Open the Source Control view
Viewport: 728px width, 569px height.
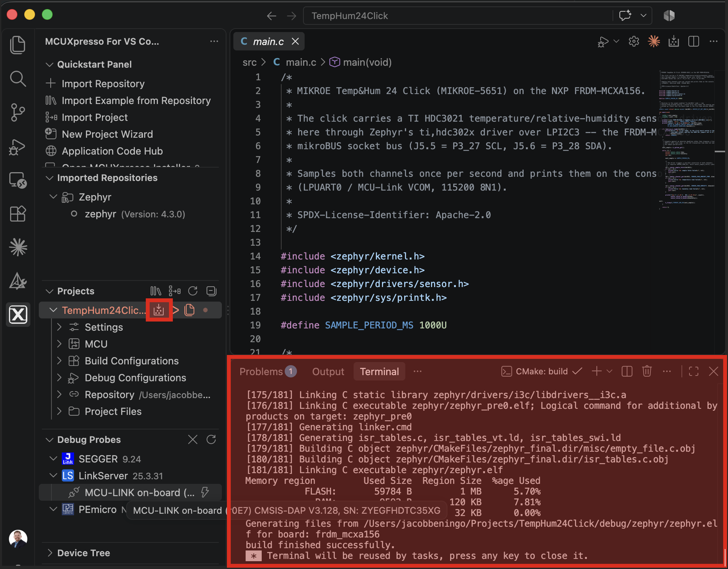[18, 112]
